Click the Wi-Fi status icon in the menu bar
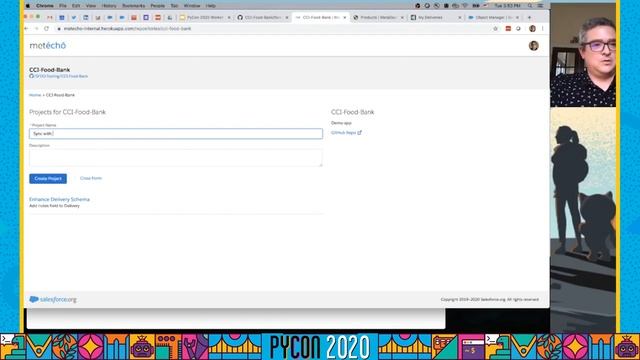The image size is (640, 360). coord(465,6)
